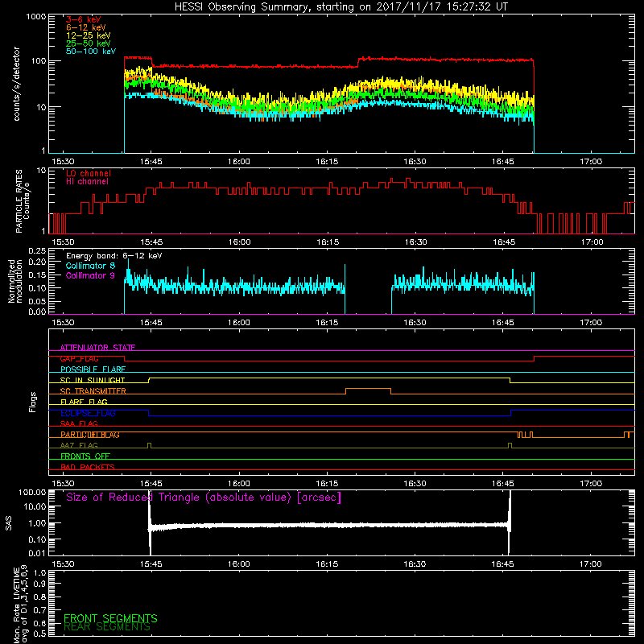
Task: Select the 50-100 keV legend label
Action: point(91,52)
